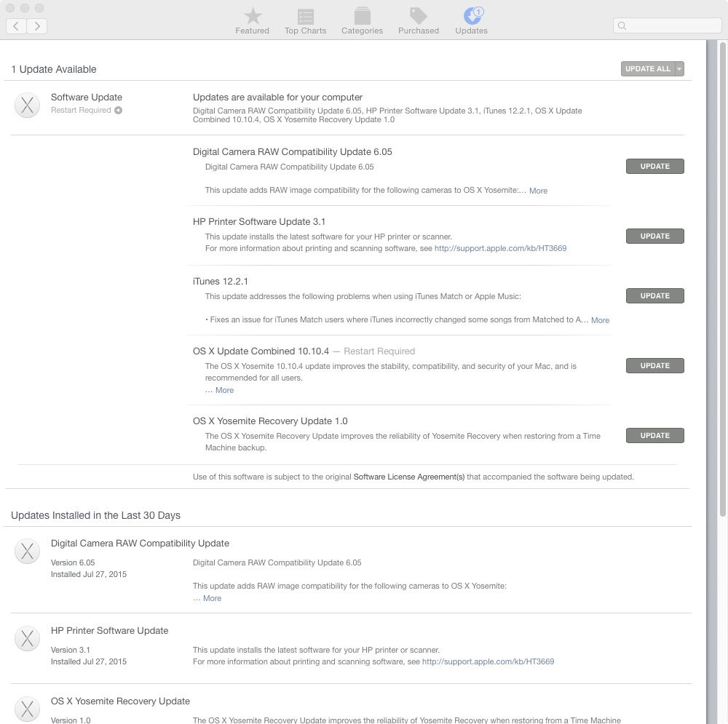The width and height of the screenshot is (728, 724).
Task: Update Digital Camera RAW Compatibility 6.05
Action: (654, 166)
